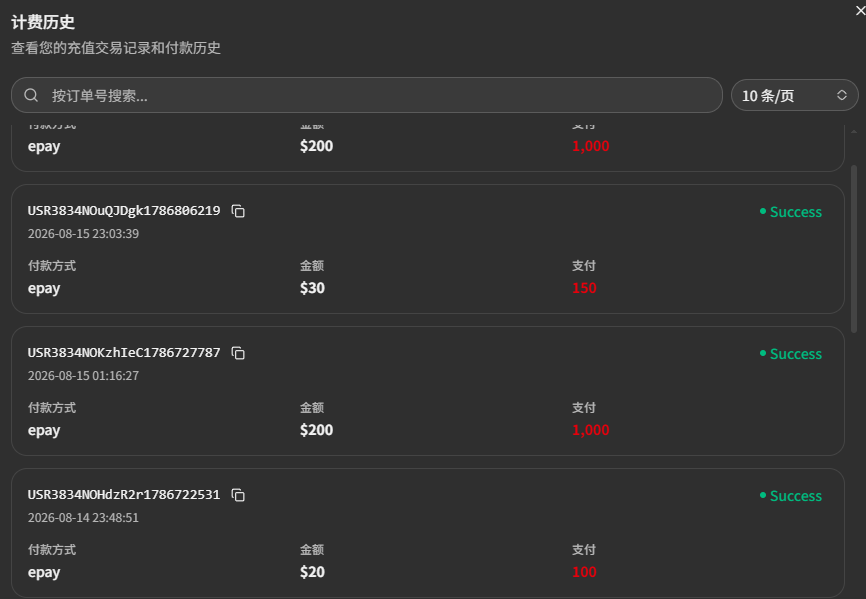Click the red 150 payment amount
Screen dimensions: 866x599
click(584, 288)
